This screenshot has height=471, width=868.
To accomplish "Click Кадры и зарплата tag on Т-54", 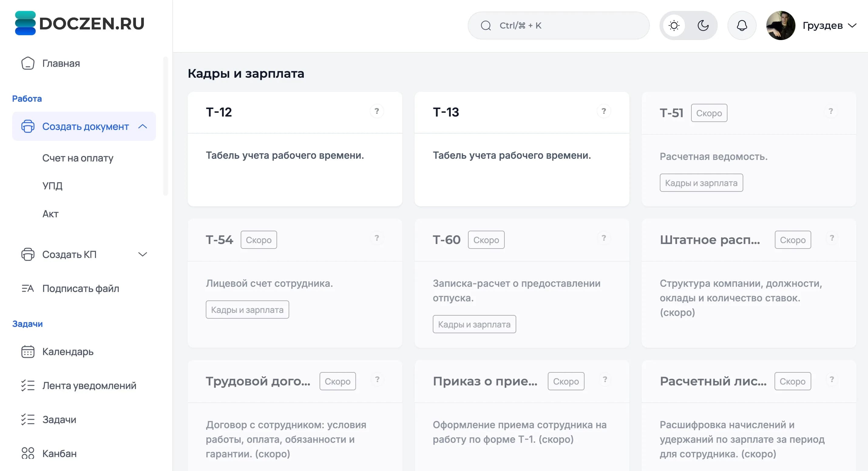I will (x=247, y=310).
